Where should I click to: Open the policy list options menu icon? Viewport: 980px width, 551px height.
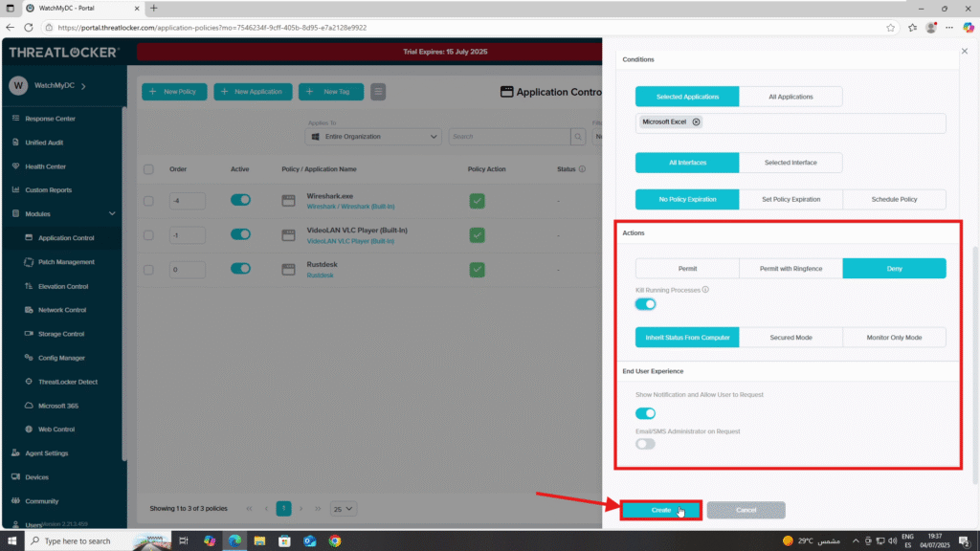click(x=378, y=92)
